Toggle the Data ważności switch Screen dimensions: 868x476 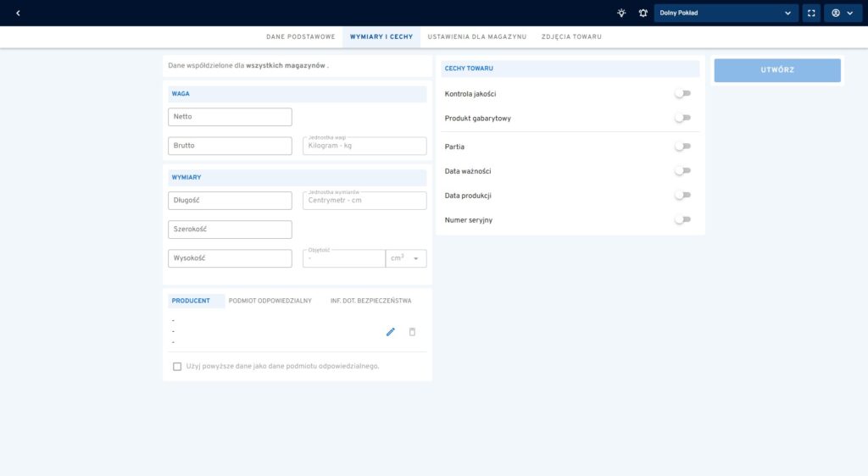682,171
